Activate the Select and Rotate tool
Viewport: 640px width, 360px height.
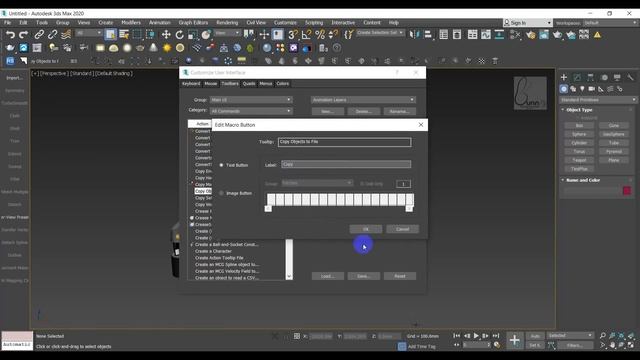(180, 35)
